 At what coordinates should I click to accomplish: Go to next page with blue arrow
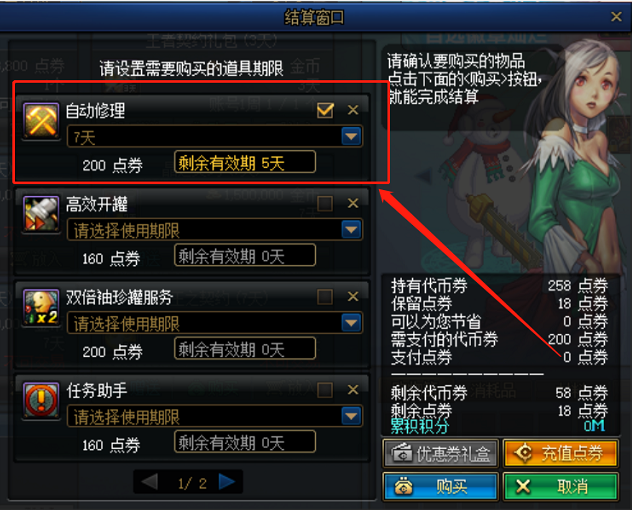tap(227, 482)
